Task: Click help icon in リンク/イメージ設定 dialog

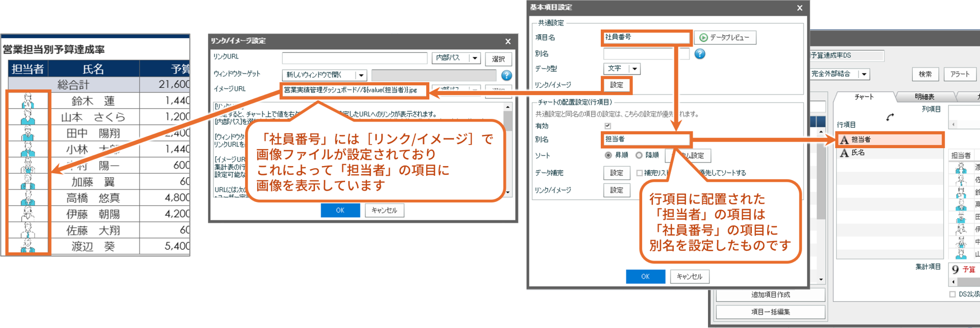Action: pyautogui.click(x=506, y=76)
